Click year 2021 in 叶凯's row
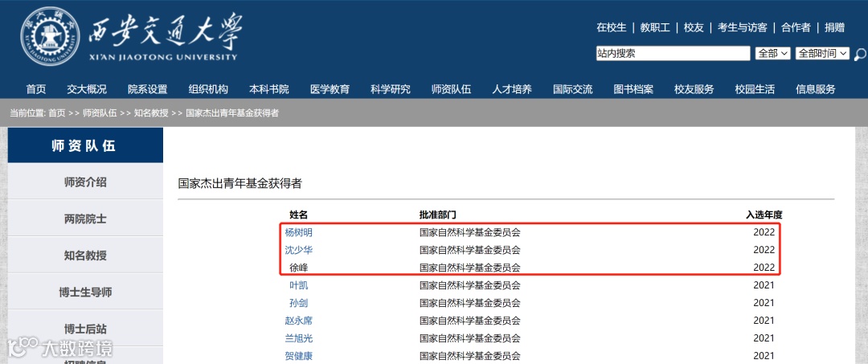This screenshot has height=364, width=868. 764,285
